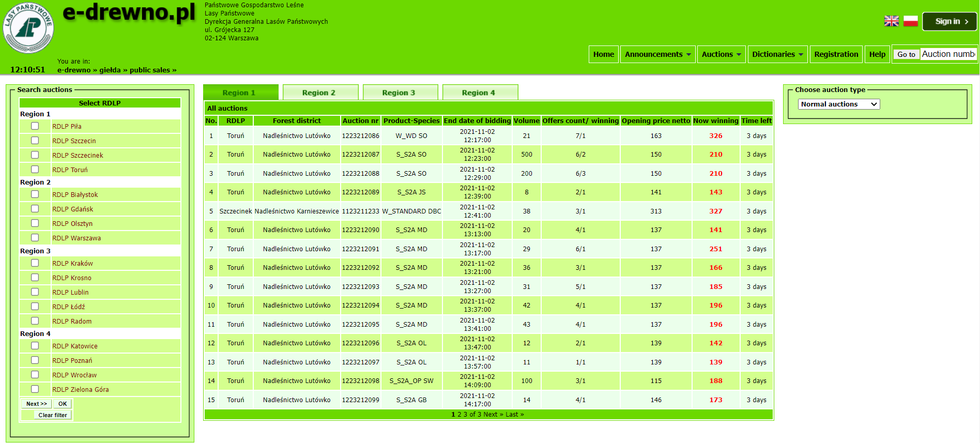Switch to the Region 4 tab
980x443 pixels.
click(480, 93)
